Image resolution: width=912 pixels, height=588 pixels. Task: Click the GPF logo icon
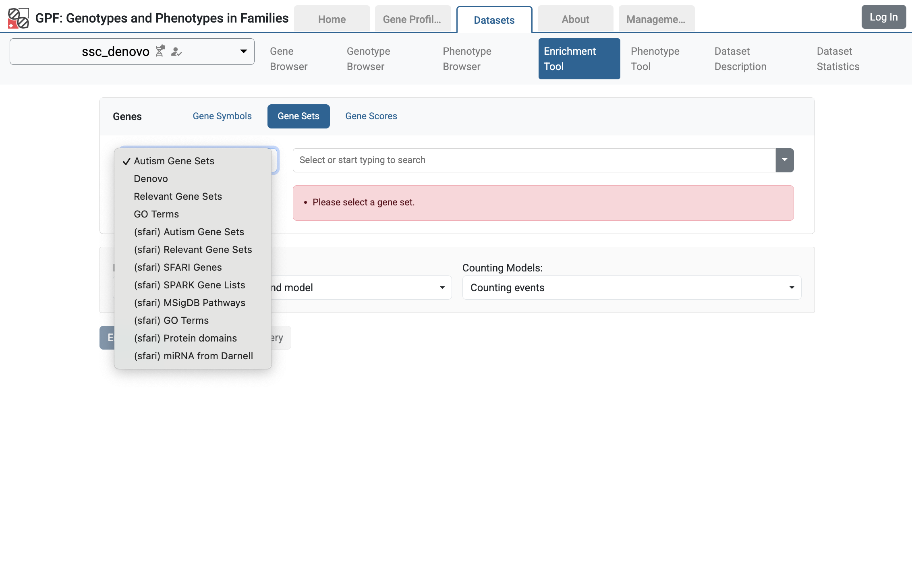[x=19, y=17]
